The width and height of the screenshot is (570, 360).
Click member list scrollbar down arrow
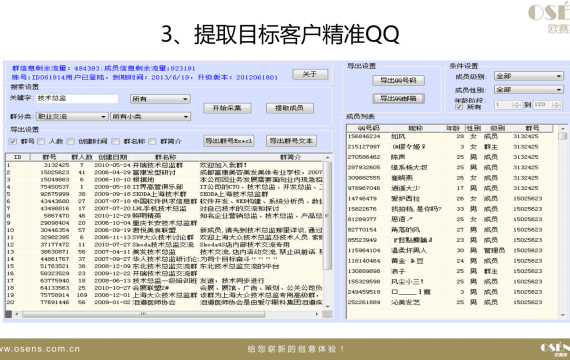pyautogui.click(x=562, y=315)
